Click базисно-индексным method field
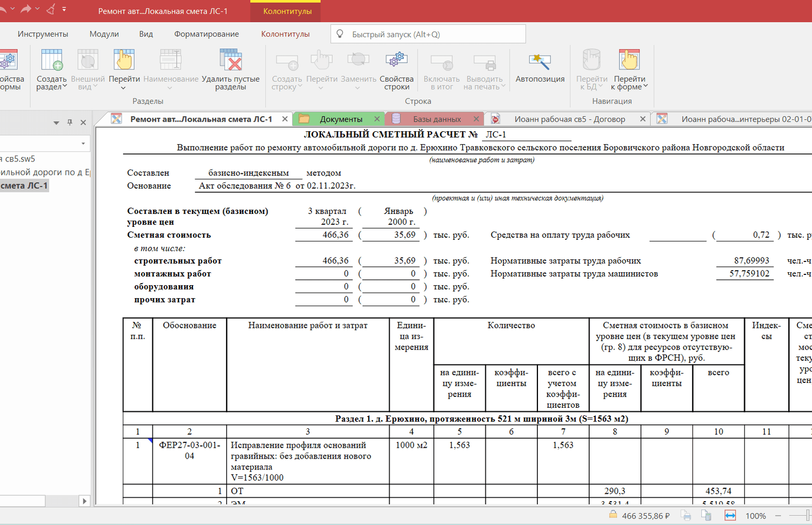Viewport: 812px width, 525px height. [x=249, y=173]
